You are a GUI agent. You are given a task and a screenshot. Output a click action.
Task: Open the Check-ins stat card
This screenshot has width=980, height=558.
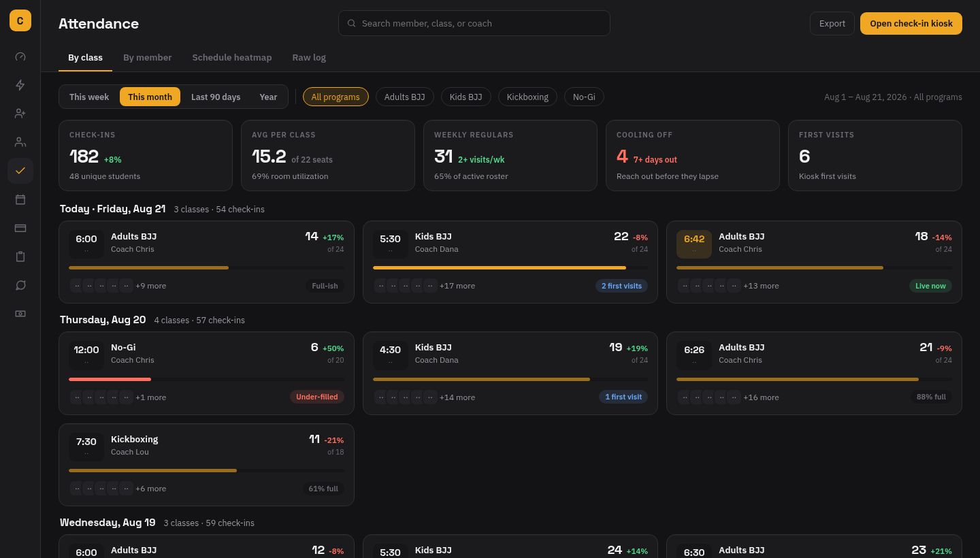pos(146,156)
